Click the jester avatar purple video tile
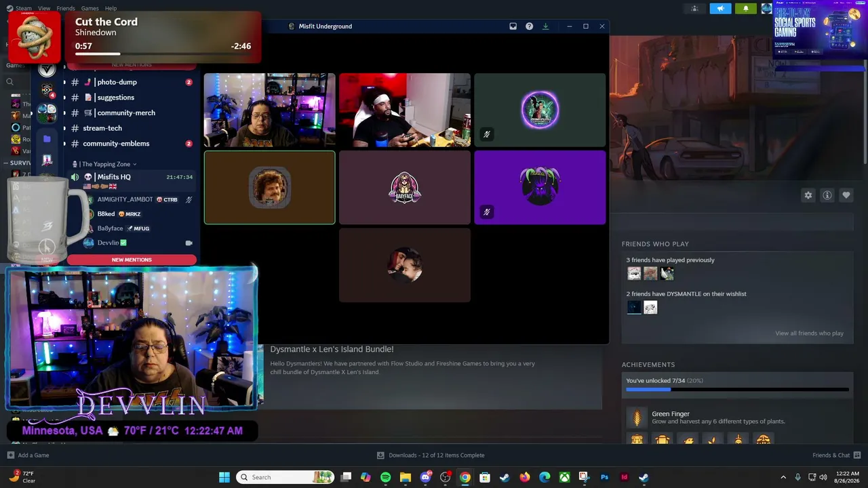 point(540,188)
